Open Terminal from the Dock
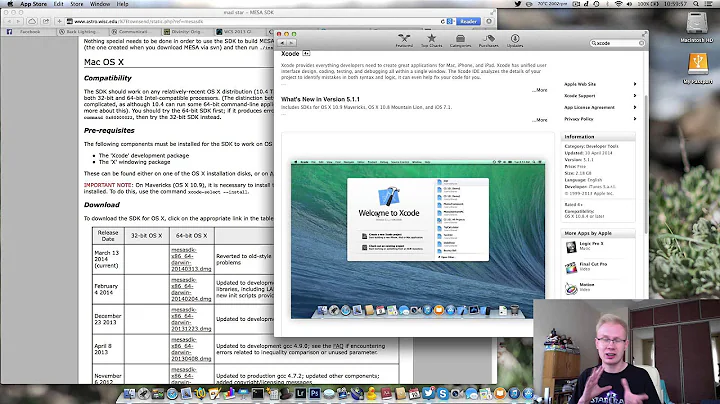This screenshot has width=720, height=404. click(258, 393)
